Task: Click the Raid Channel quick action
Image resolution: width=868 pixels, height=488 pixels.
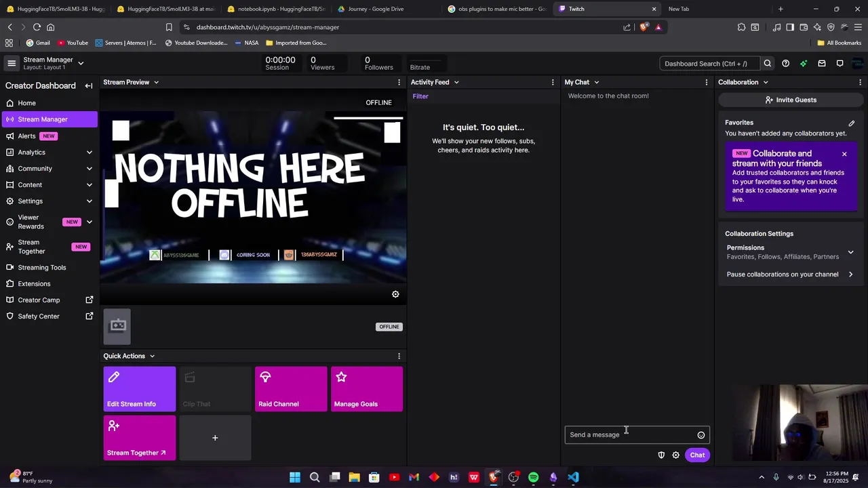Action: (x=291, y=389)
